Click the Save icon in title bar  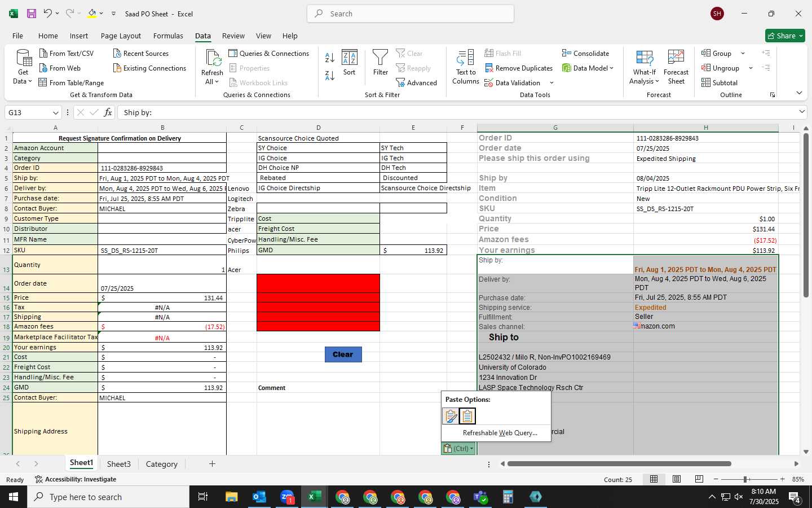tap(32, 14)
